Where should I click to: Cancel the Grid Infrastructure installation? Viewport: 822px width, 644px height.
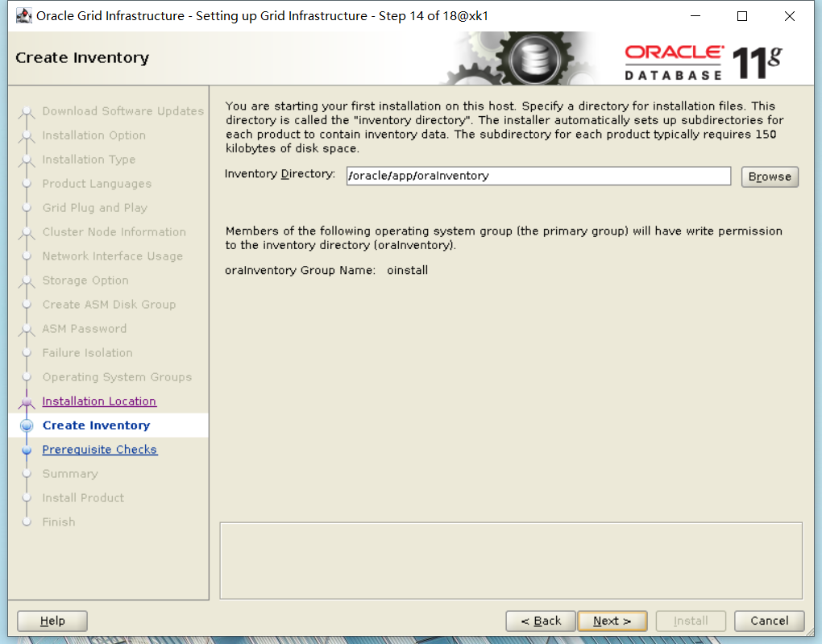pyautogui.click(x=769, y=621)
